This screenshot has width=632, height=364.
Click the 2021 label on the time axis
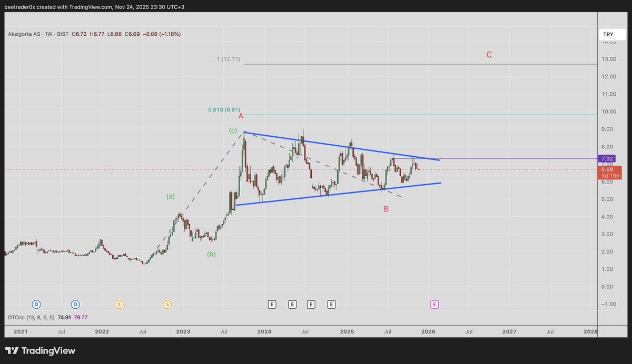pyautogui.click(x=20, y=331)
